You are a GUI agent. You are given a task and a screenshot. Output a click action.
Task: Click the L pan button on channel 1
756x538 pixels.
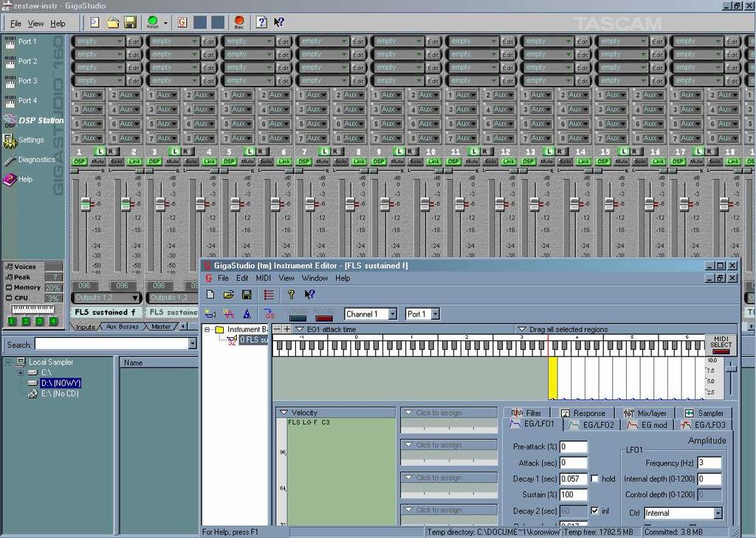[x=100, y=151]
